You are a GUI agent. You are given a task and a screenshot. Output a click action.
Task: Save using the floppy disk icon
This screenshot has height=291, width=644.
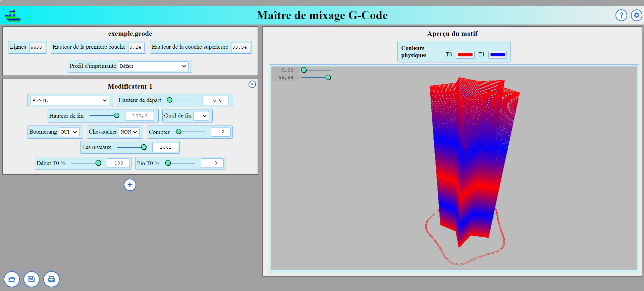pyautogui.click(x=32, y=279)
